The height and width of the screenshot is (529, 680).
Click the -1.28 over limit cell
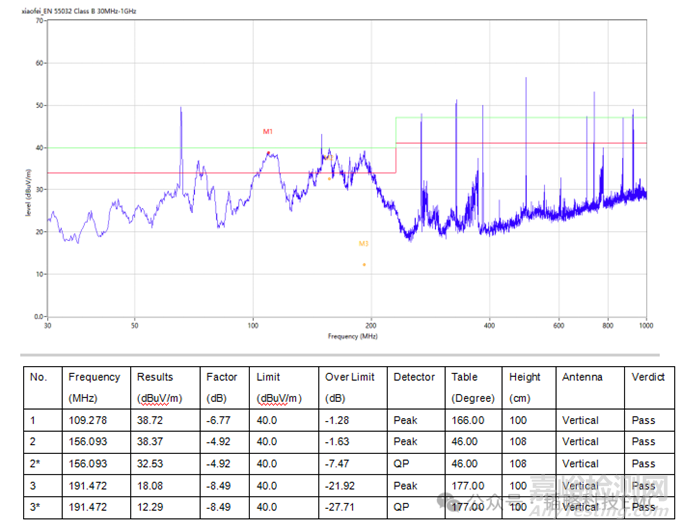point(338,420)
